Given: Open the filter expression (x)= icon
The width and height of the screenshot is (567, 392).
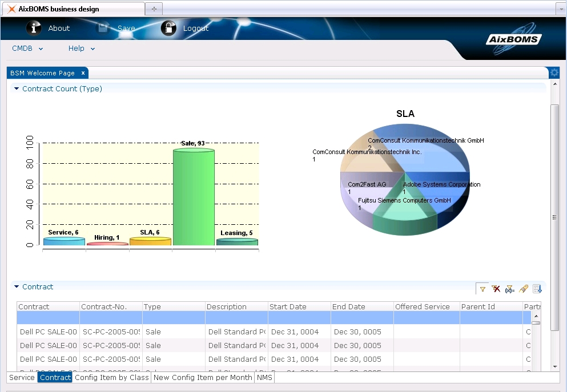Looking at the screenshot, I should click(x=509, y=289).
